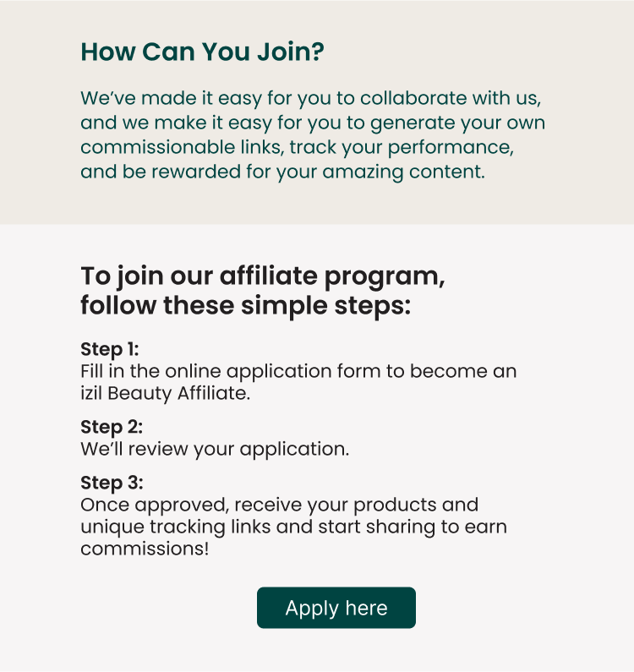Click the "follow these simple steps:" heading line

tap(246, 306)
